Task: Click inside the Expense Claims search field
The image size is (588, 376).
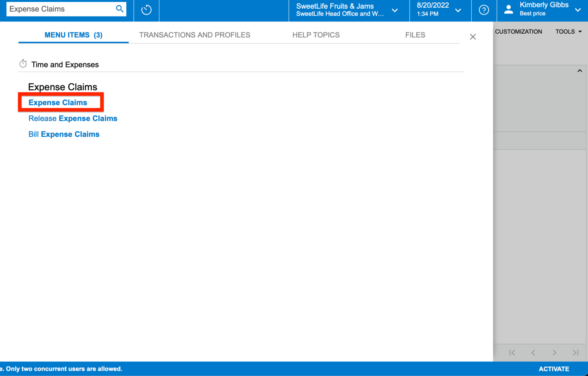Action: click(61, 9)
